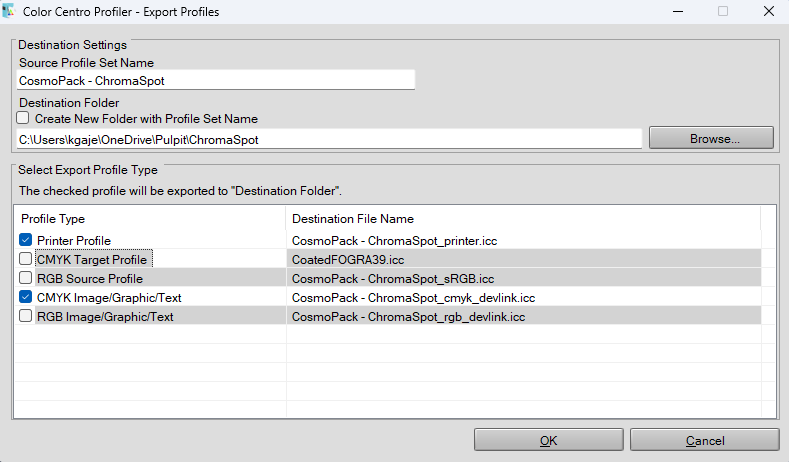Screen dimensions: 789x462
Task: Select the ChromaSpot_cmyk_devlink.icc file name cell
Action: click(523, 297)
